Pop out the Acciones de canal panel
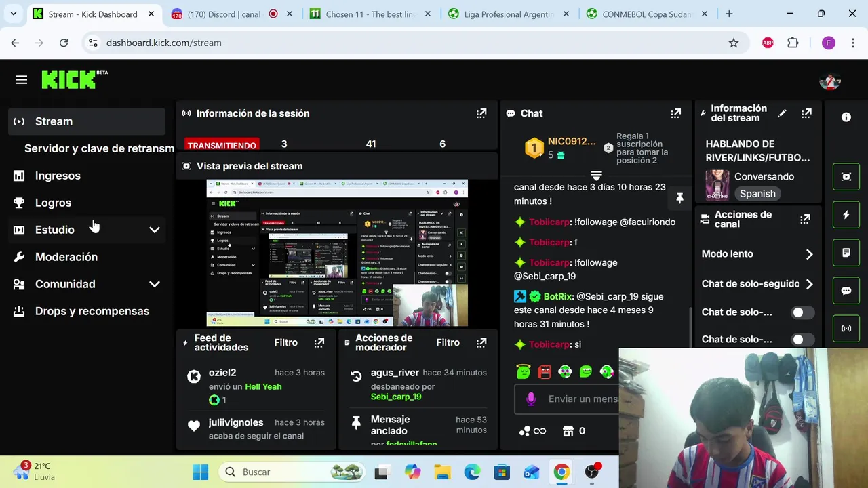Screen dimensions: 868x488 tap(805, 219)
